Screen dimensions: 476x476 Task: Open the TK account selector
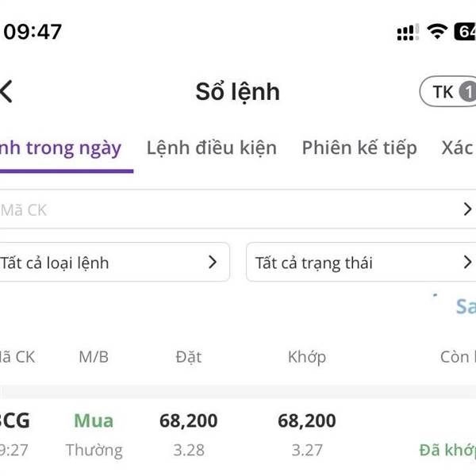pyautogui.click(x=449, y=92)
